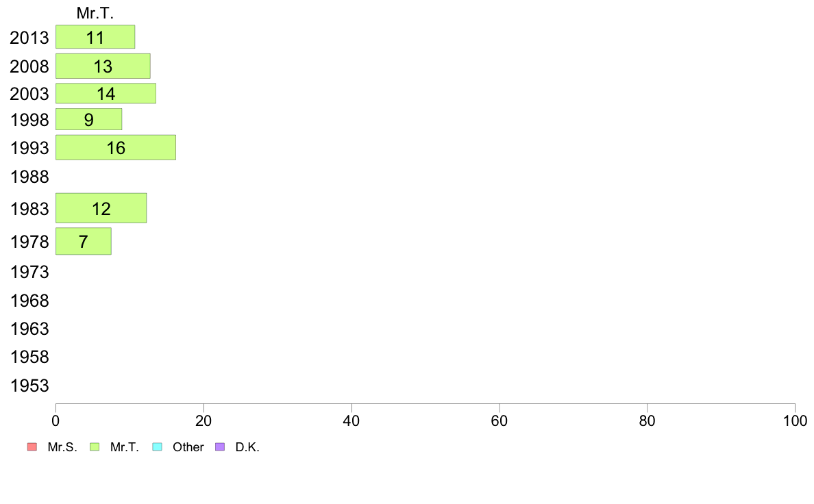Click the 1988 year axis label
The width and height of the screenshot is (814, 504).
click(x=29, y=177)
